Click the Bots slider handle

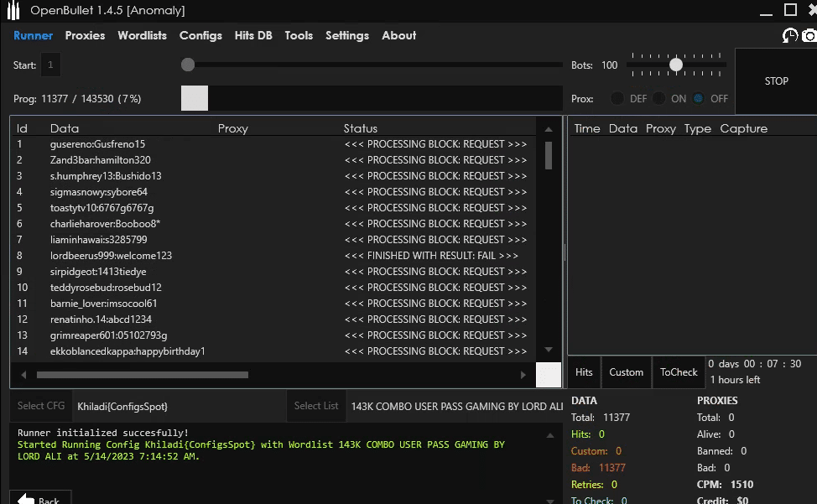[x=676, y=65]
